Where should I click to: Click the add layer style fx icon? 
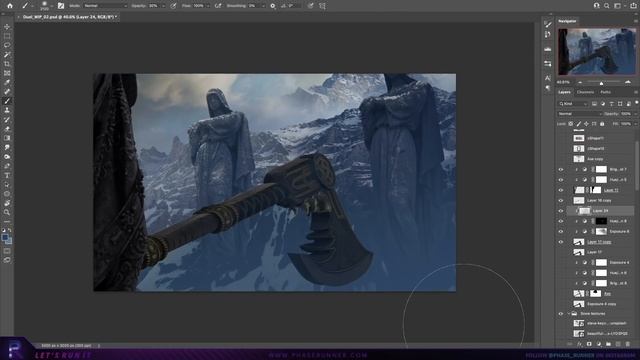coord(580,344)
